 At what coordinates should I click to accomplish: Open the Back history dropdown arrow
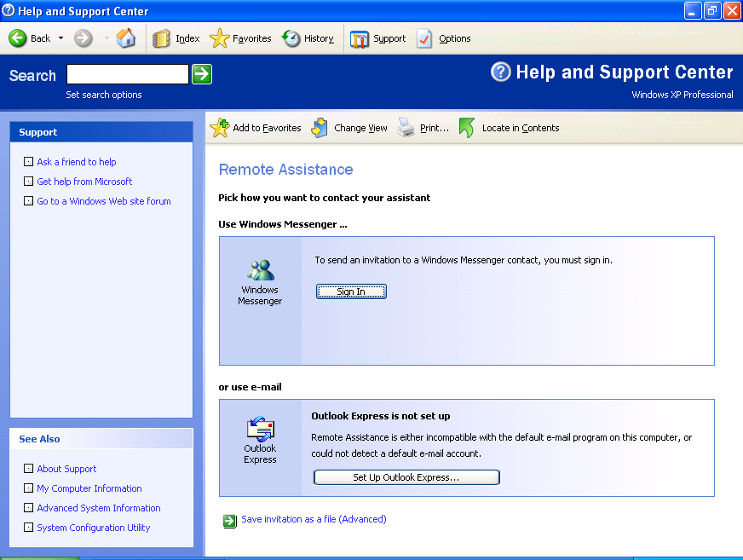coord(60,38)
